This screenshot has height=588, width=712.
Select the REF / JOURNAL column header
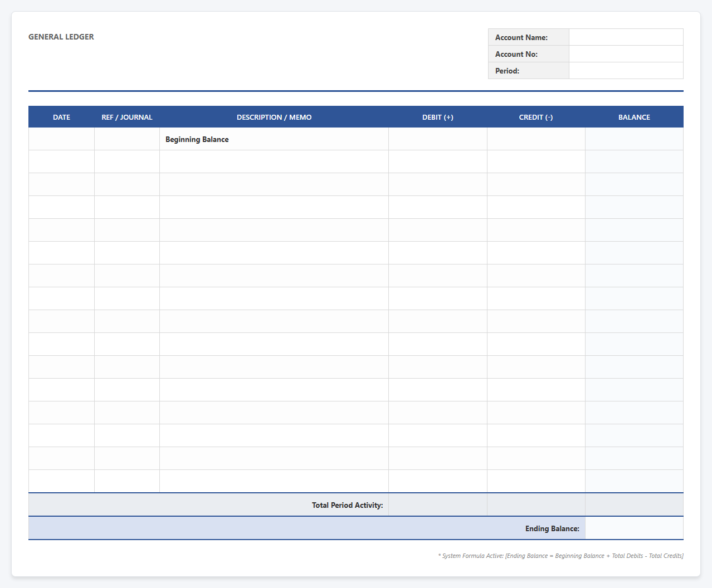[127, 117]
